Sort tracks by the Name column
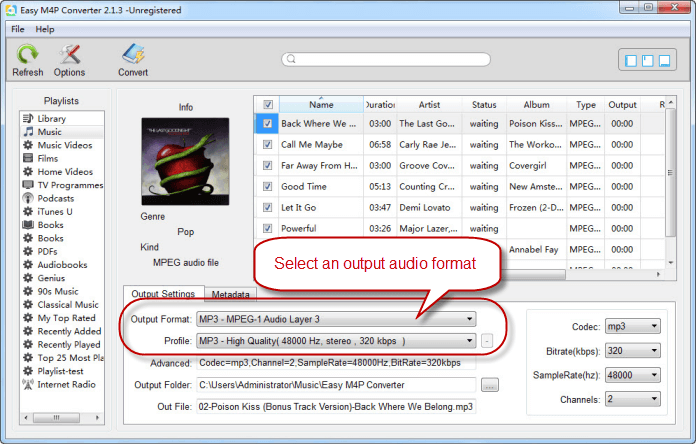This screenshot has width=696, height=444. [x=321, y=105]
